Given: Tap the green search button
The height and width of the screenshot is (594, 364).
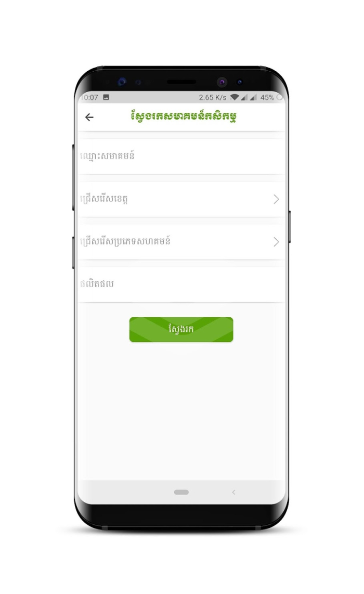Looking at the screenshot, I should click(181, 330).
